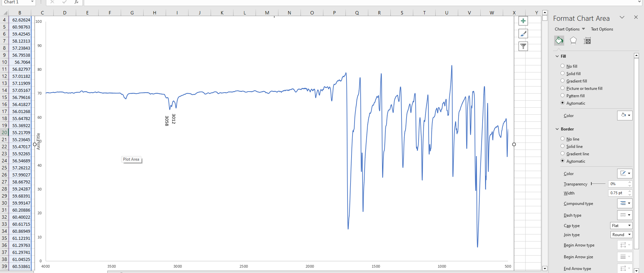Click vertical axis label 100
644x273 pixels.
coord(39,21)
